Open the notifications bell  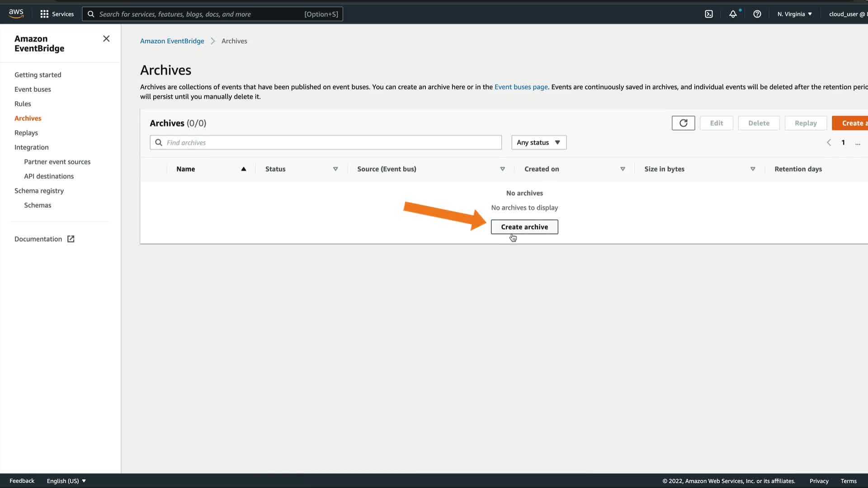[733, 14]
